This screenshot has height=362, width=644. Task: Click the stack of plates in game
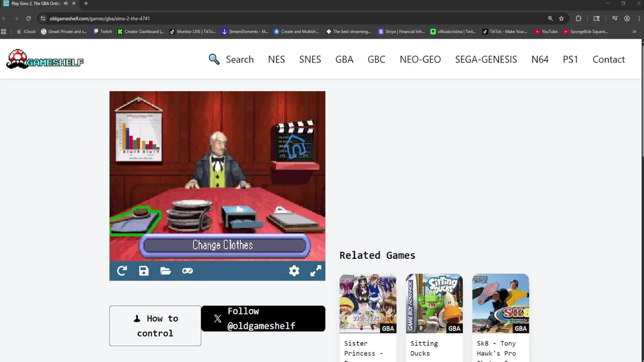coord(189,215)
